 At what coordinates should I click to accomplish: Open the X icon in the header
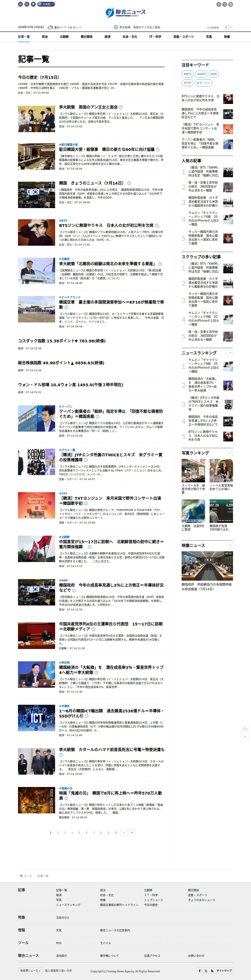[225, 5]
